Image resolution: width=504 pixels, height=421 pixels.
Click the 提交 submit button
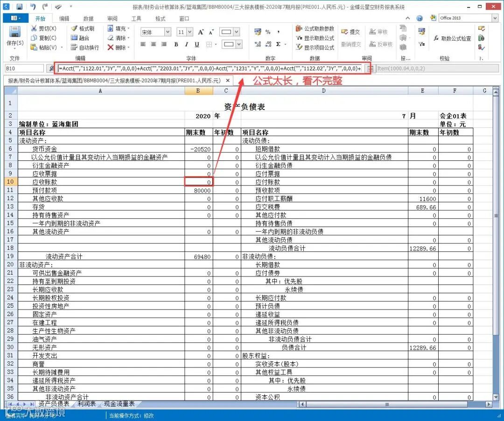tap(350, 32)
